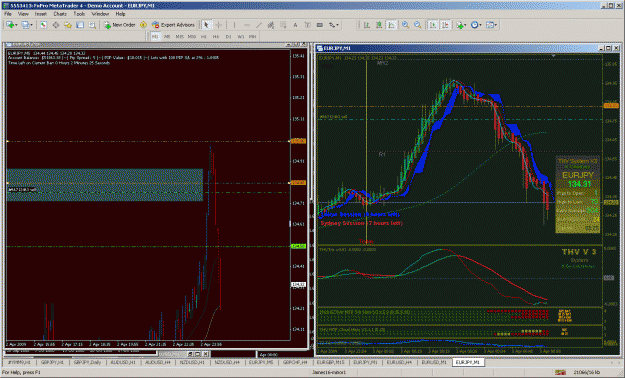Click the New Order button
The width and height of the screenshot is (625, 378).
coord(120,25)
